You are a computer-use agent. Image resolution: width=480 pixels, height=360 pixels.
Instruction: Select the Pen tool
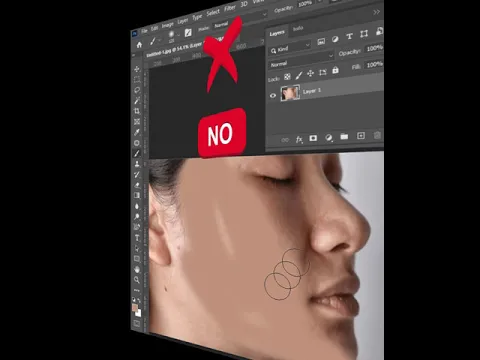tap(137, 227)
